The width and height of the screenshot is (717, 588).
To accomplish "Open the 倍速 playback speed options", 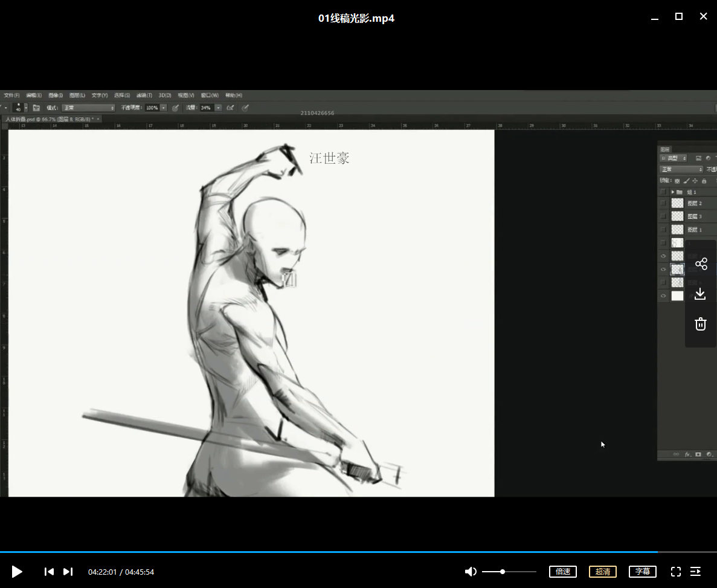I will point(563,572).
